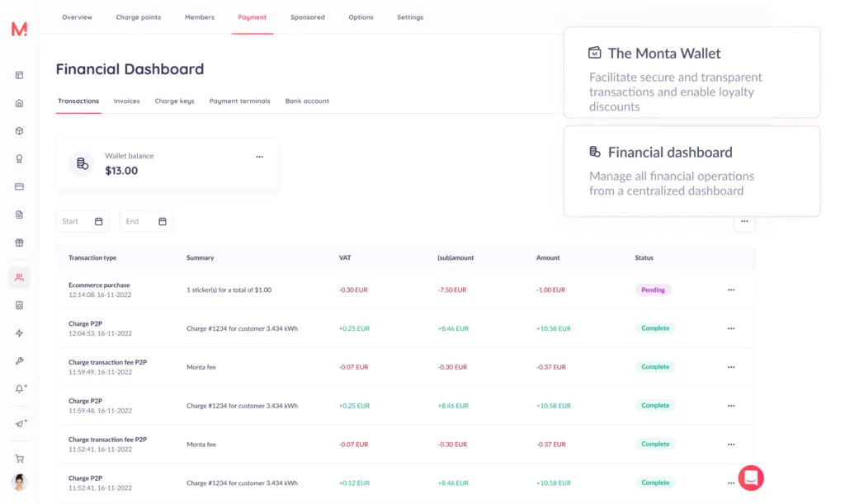Screen dimensions: 845x504
Task: Open the red chat support button
Action: 751,478
